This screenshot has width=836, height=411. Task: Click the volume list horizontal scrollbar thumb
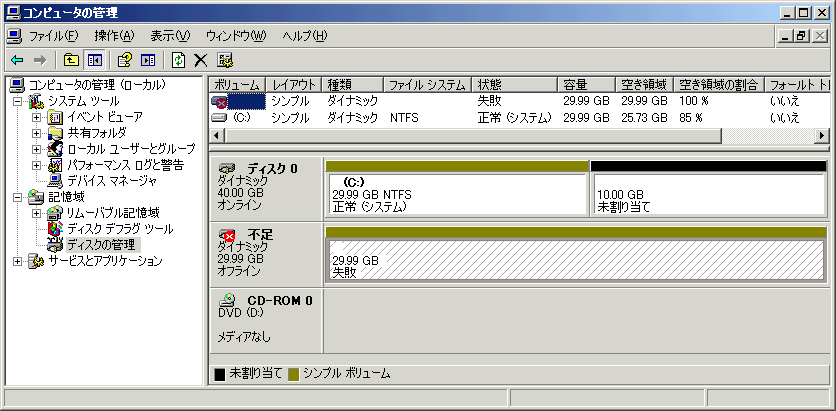click(472, 136)
